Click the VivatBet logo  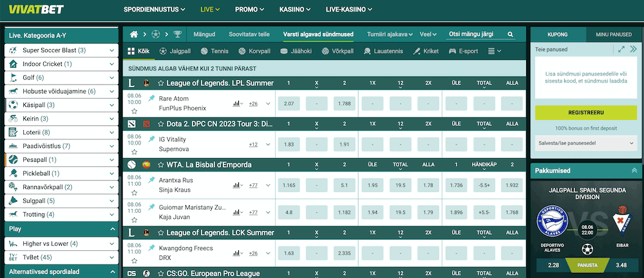click(36, 9)
